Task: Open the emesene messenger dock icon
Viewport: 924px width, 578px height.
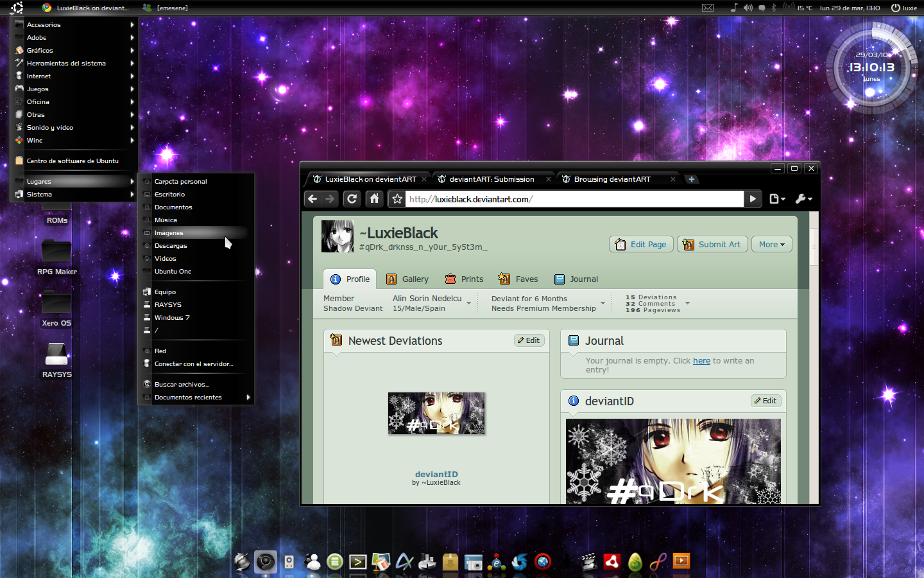Action: point(312,562)
